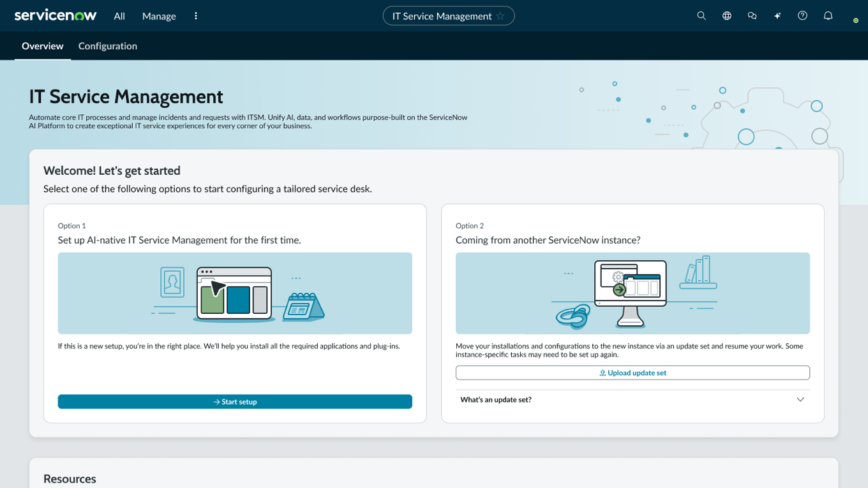The width and height of the screenshot is (868, 488).
Task: Favorite IT Service Management with star icon
Action: pyautogui.click(x=500, y=16)
